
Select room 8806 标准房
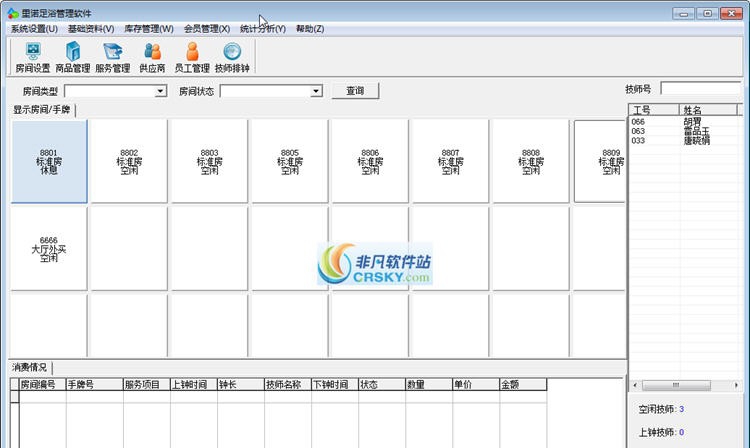[x=370, y=161]
